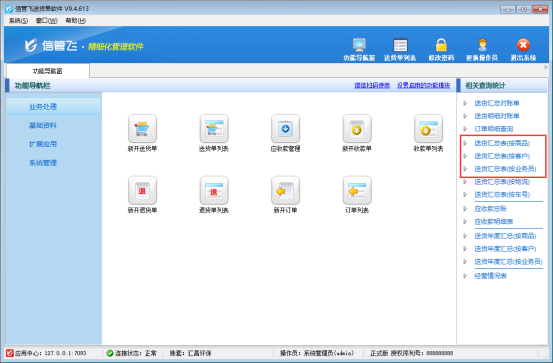Open the 新开收款单 icon
The width and height of the screenshot is (553, 363).
tap(357, 129)
